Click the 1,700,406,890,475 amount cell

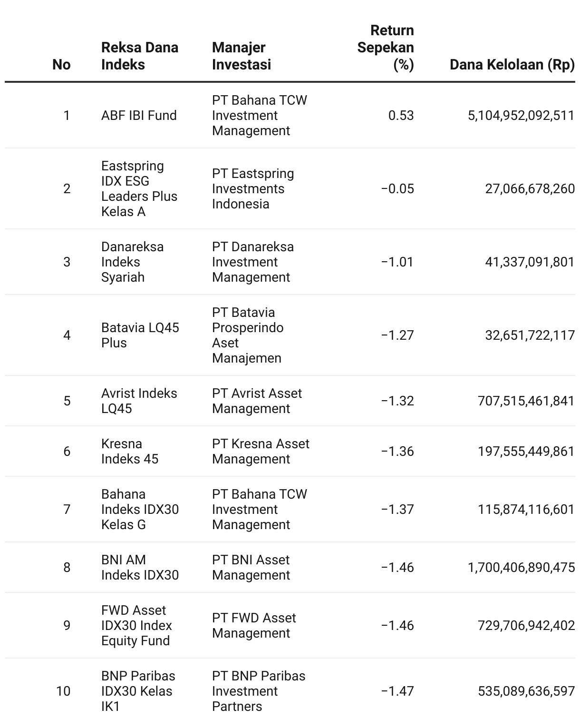(x=522, y=567)
